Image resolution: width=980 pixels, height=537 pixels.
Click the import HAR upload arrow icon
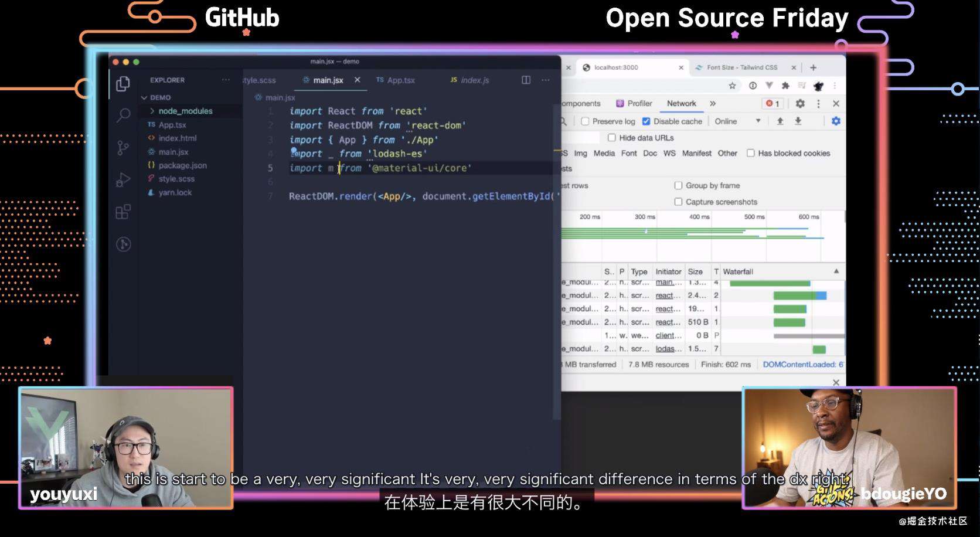(x=780, y=121)
